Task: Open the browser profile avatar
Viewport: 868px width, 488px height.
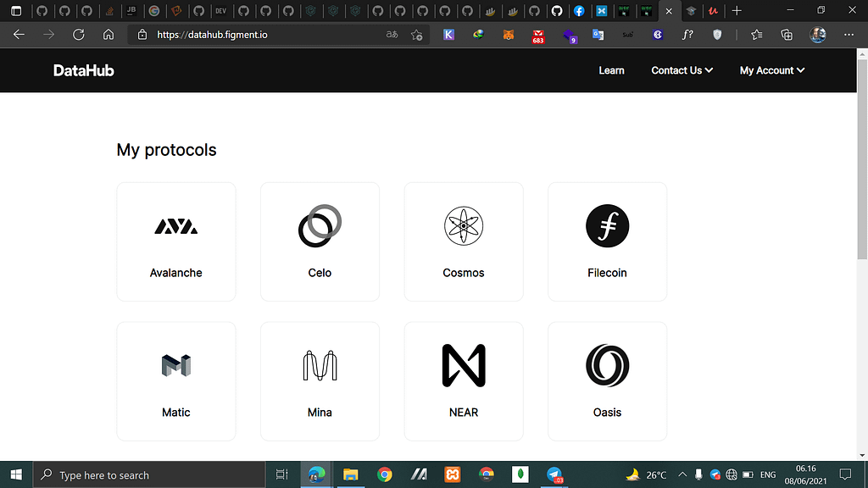Action: [x=818, y=34]
